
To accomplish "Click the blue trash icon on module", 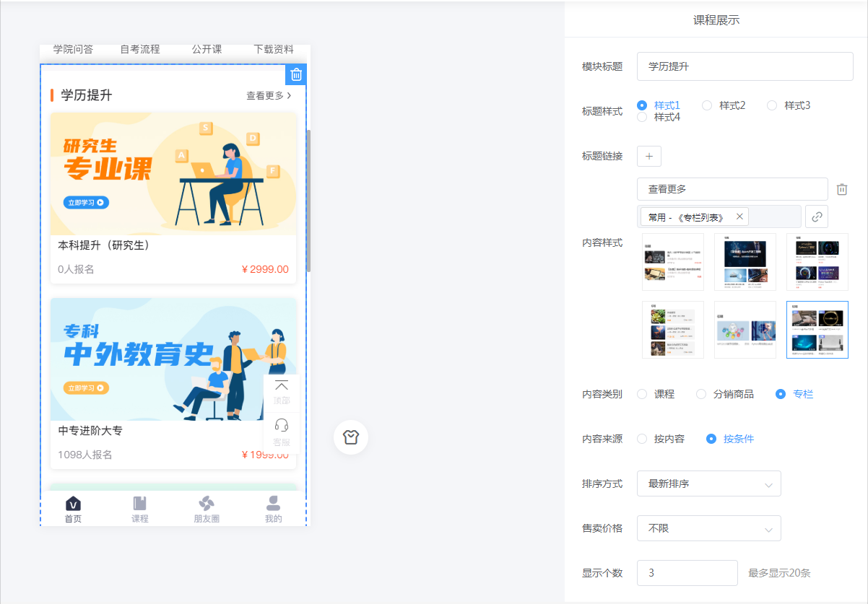I will click(x=296, y=74).
